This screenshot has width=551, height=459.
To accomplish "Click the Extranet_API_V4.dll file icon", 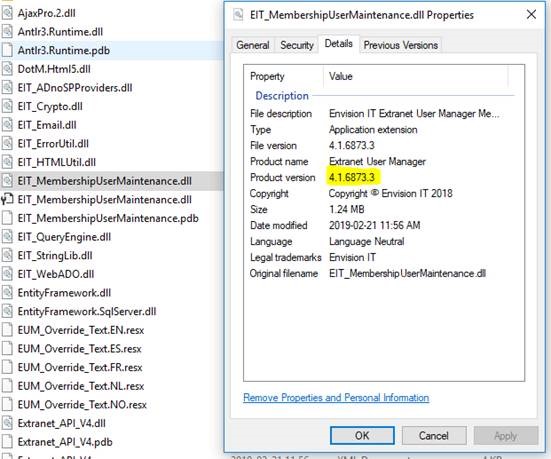I will [x=7, y=423].
